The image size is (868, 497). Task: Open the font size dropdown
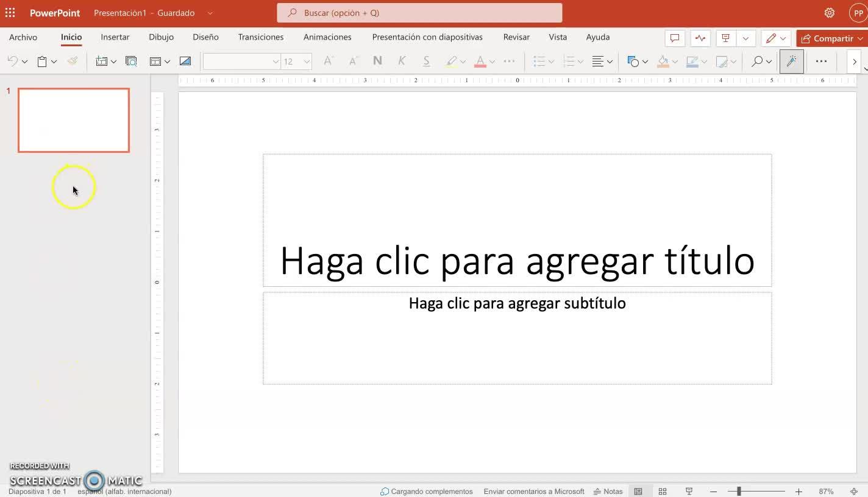coord(307,62)
